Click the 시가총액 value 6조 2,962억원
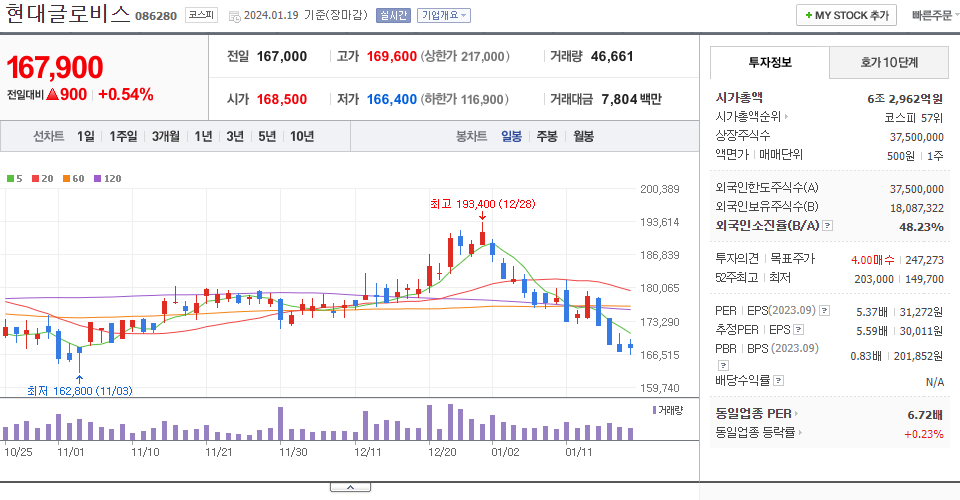The height and width of the screenshot is (500, 960). pos(905,99)
